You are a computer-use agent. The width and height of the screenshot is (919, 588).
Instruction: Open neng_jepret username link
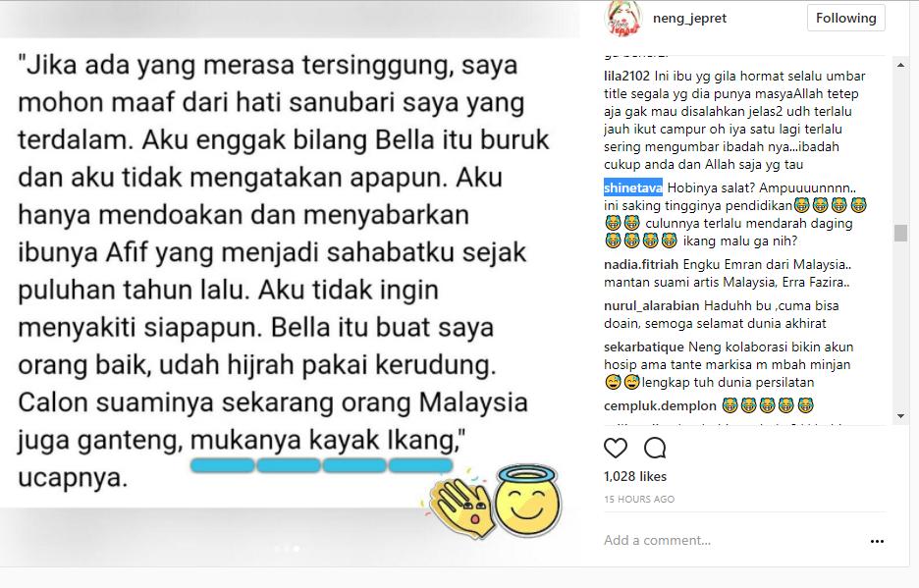[689, 19]
